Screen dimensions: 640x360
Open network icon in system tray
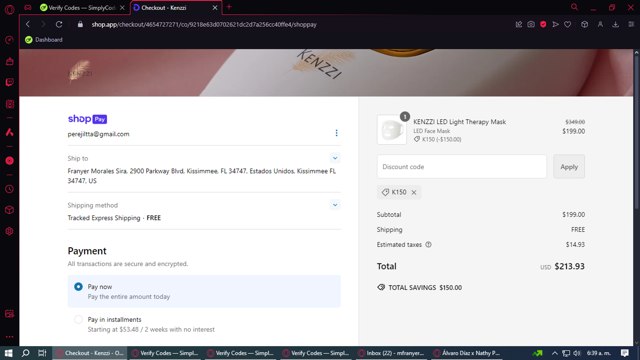point(566,353)
